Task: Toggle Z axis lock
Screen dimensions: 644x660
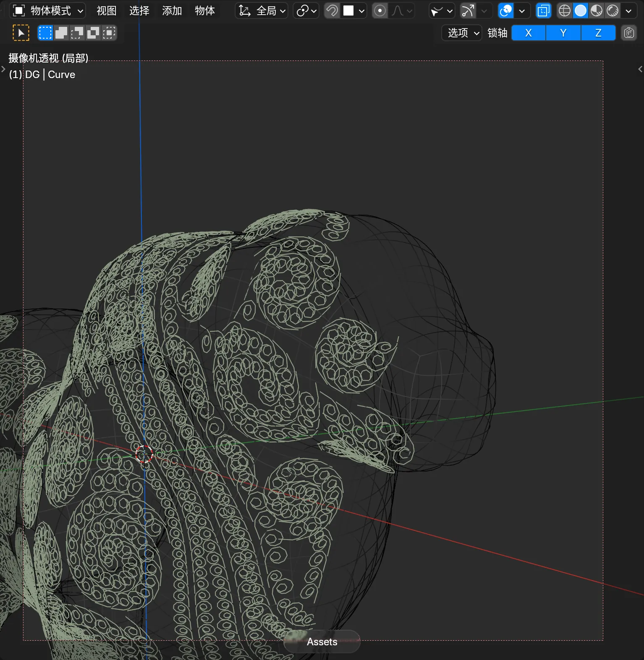Action: (598, 33)
